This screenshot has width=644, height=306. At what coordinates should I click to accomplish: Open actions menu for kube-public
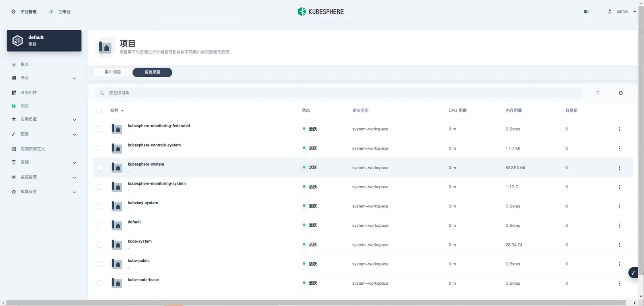(619, 264)
